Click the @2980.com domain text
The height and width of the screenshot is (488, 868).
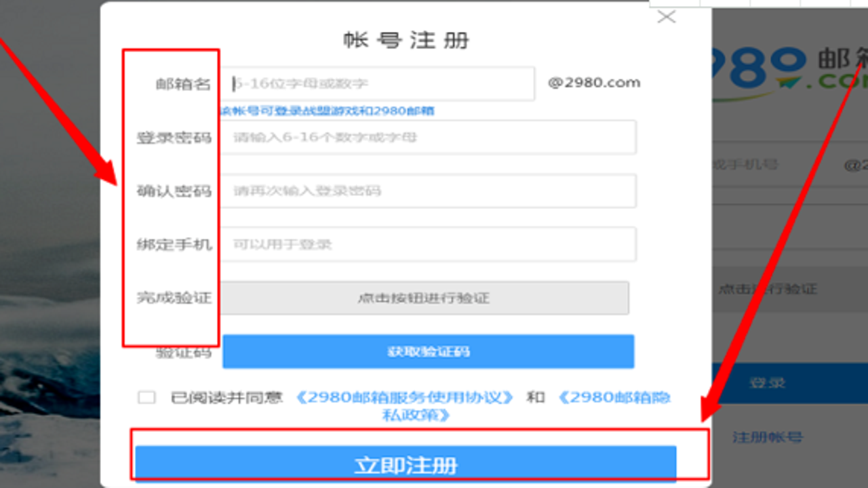(594, 83)
